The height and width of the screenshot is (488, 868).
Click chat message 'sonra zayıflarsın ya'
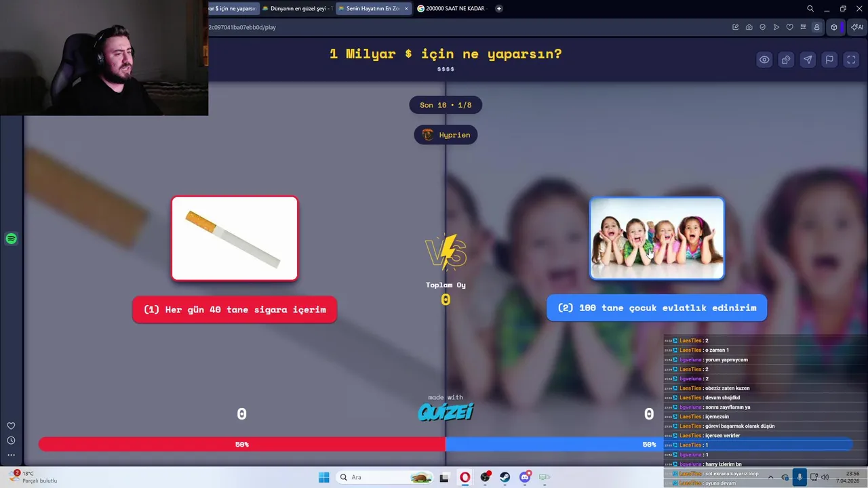coord(727,407)
